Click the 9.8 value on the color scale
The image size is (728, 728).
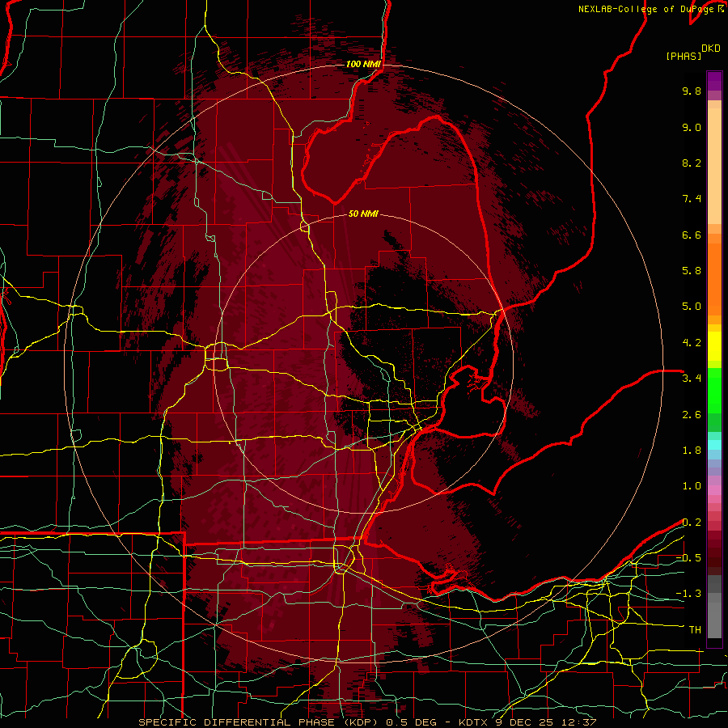(692, 91)
